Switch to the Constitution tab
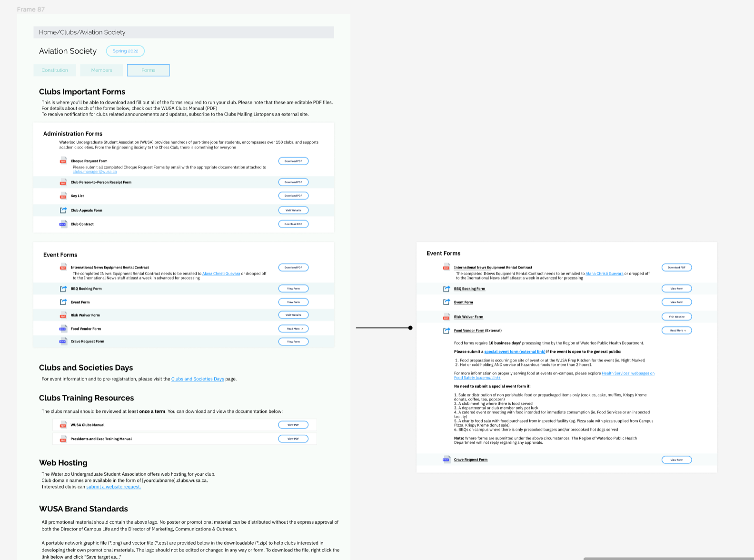 coord(55,70)
